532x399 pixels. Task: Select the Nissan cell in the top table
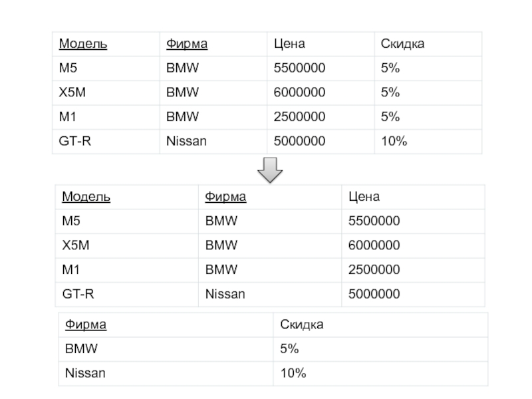[x=186, y=142]
